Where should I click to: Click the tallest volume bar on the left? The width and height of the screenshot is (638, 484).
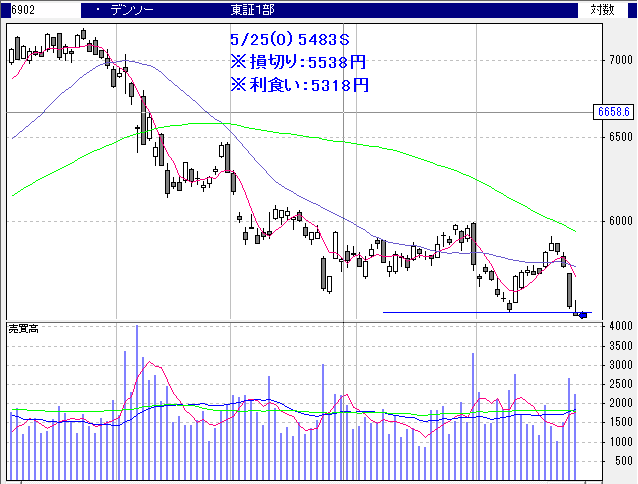click(x=137, y=400)
